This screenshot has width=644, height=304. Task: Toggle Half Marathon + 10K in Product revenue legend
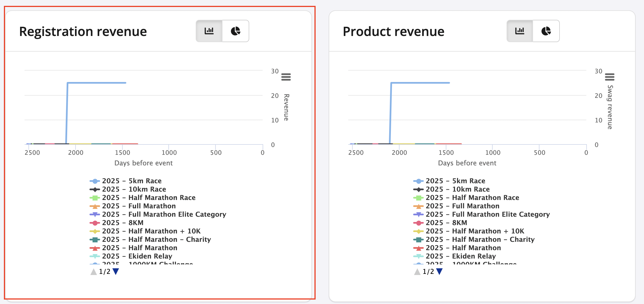475,231
